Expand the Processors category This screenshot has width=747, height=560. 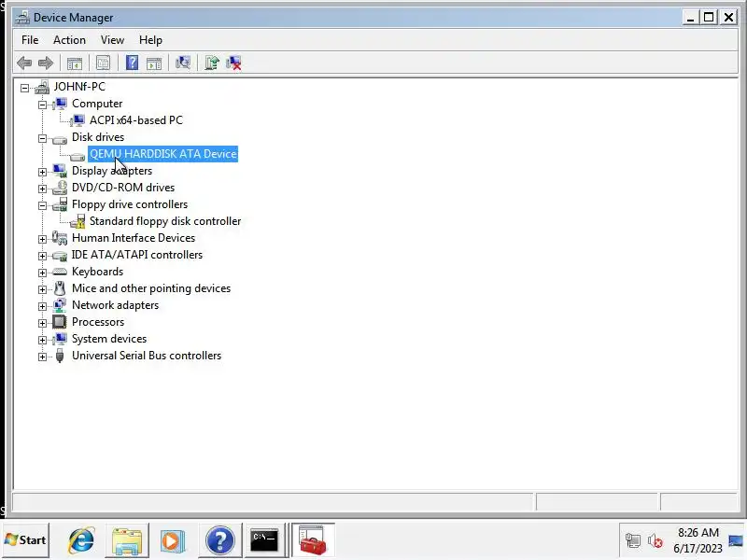pos(42,323)
